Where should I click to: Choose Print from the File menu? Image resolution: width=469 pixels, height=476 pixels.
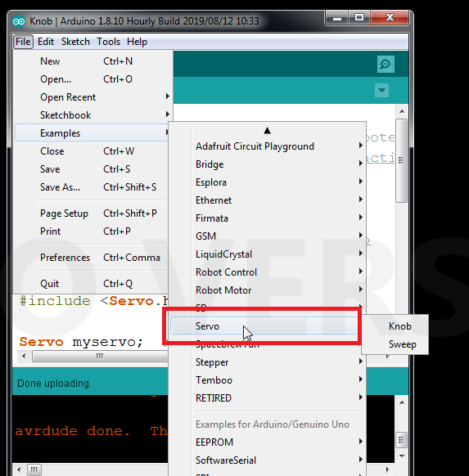click(91, 231)
